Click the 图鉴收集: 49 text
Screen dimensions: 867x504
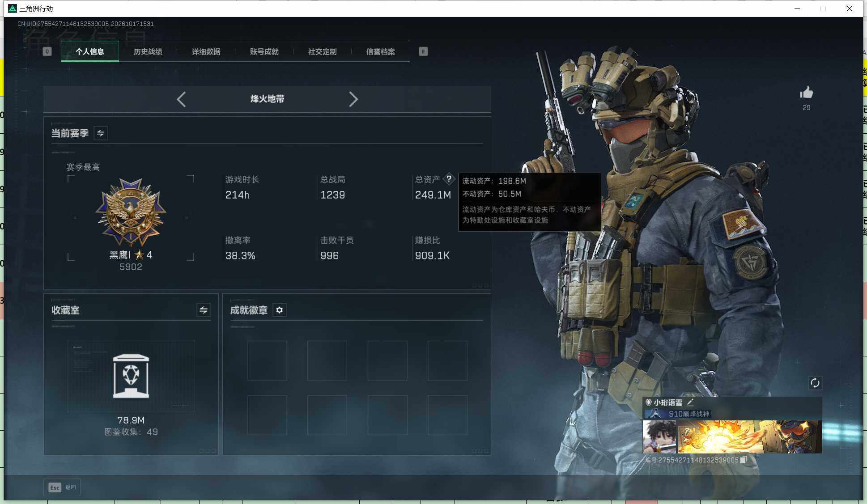tap(131, 432)
